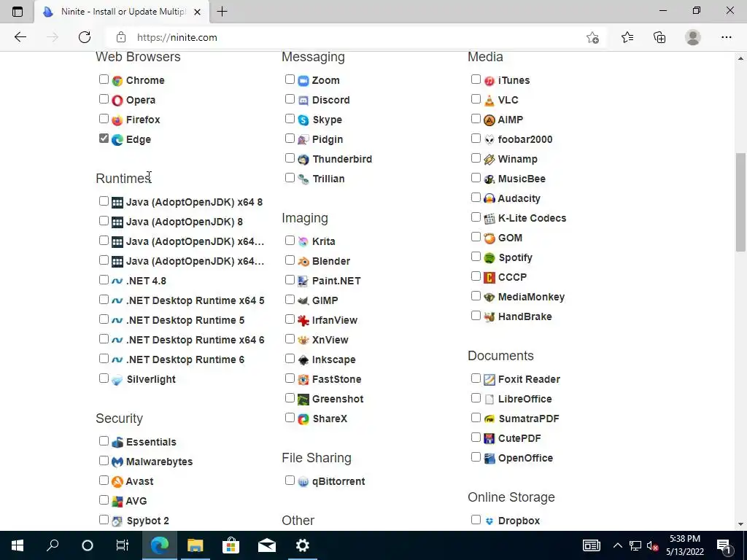Tick the Java (AdoptOpenJDK) x64 8 checkbox
Image resolution: width=747 pixels, height=560 pixels.
click(x=104, y=201)
